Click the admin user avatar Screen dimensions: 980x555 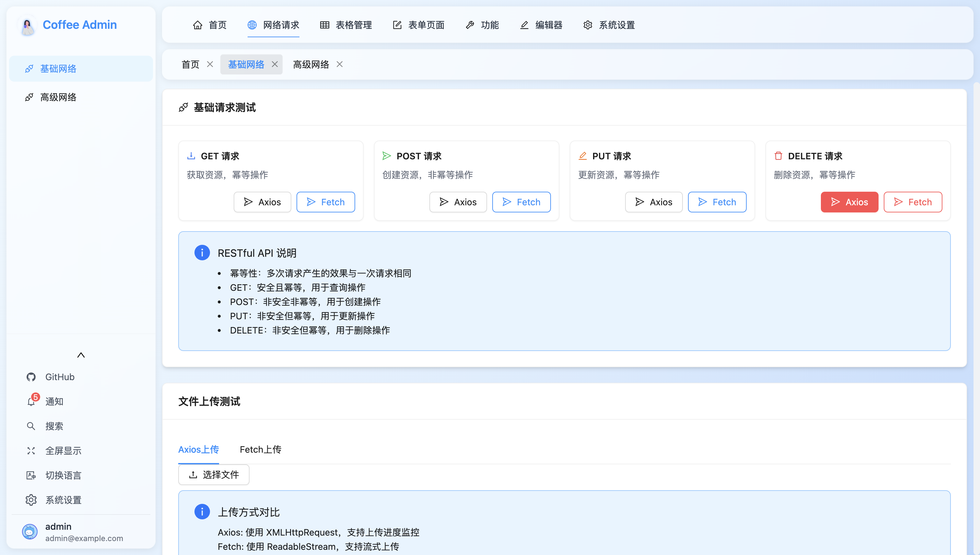(30, 532)
